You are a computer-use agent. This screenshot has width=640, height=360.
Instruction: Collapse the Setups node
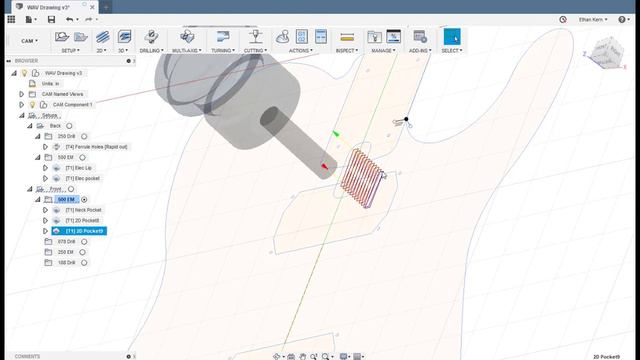click(x=21, y=116)
